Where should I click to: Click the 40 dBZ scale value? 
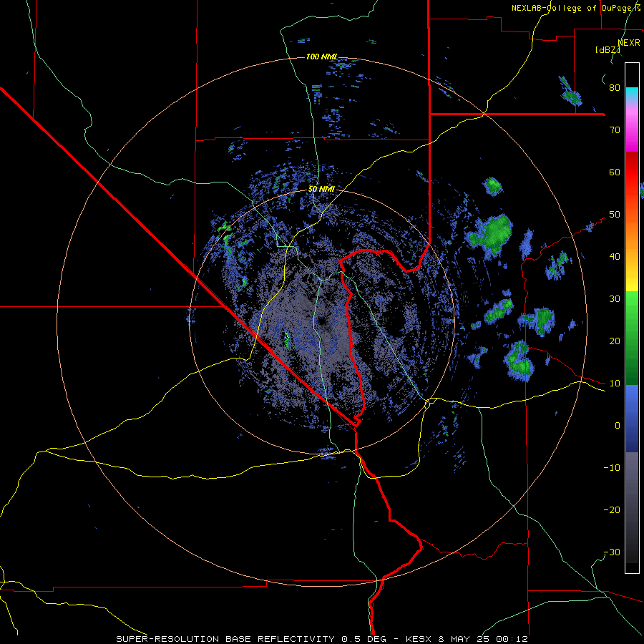tap(615, 257)
